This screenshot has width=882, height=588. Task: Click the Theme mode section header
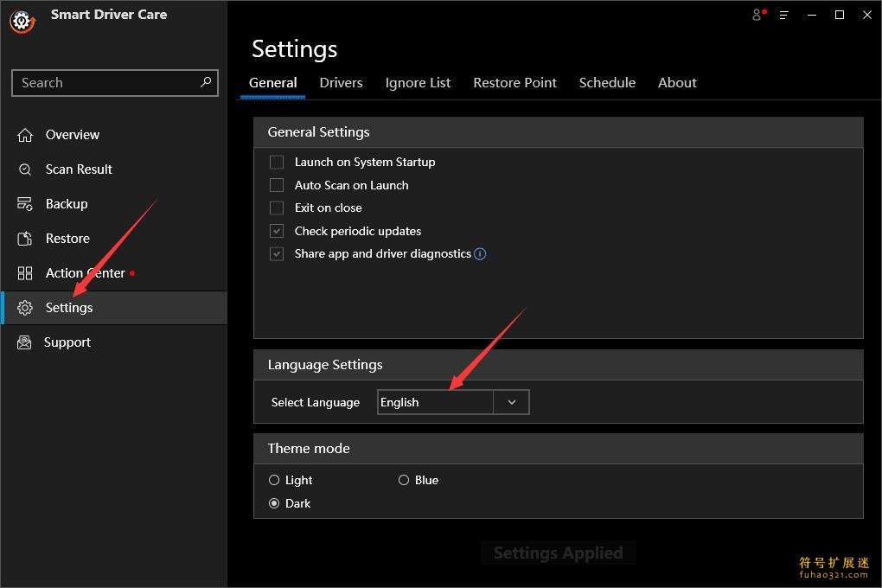558,449
